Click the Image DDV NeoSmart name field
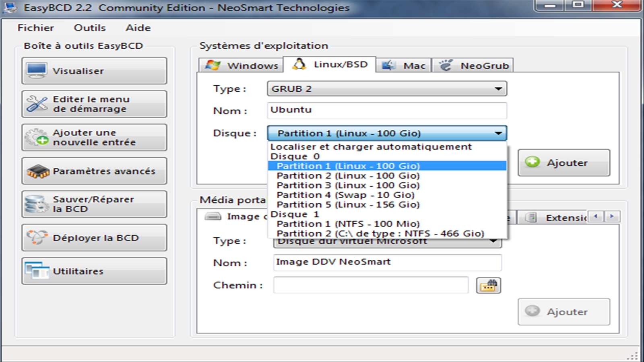Viewport: 644px width, 362px height. coord(388,262)
